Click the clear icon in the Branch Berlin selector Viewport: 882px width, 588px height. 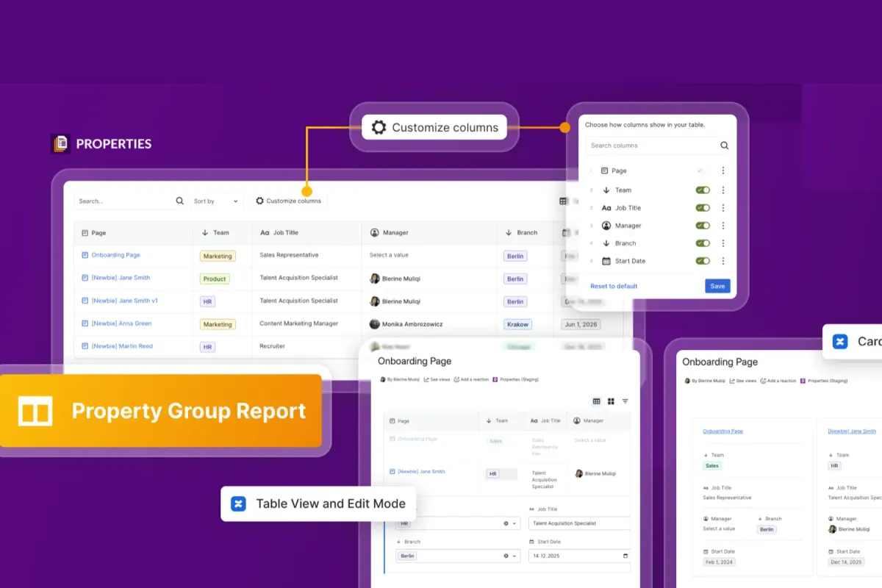pyautogui.click(x=506, y=556)
